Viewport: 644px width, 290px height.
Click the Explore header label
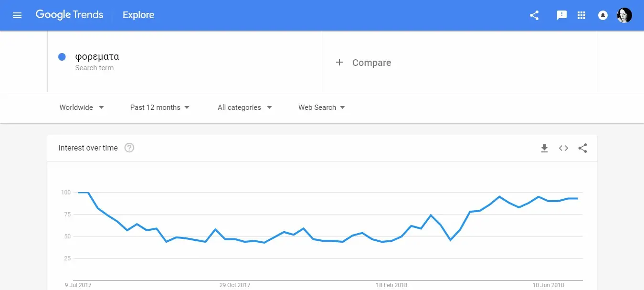(x=138, y=15)
